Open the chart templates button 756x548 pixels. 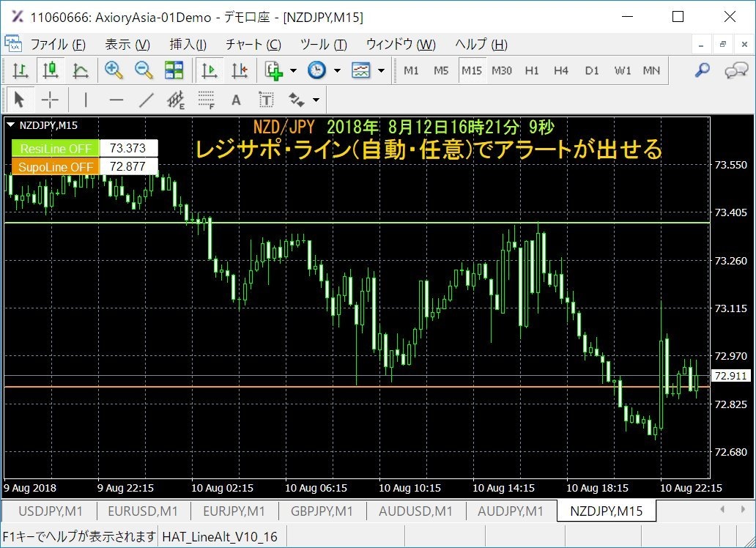click(360, 71)
